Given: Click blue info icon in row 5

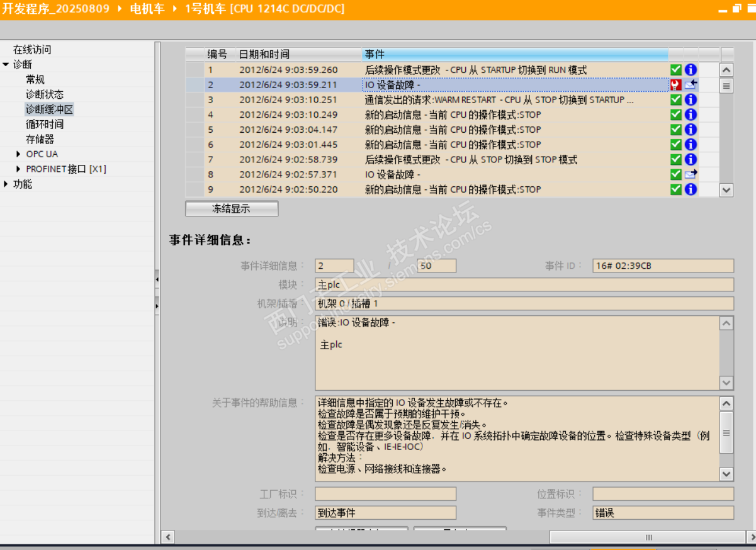Looking at the screenshot, I should point(691,130).
